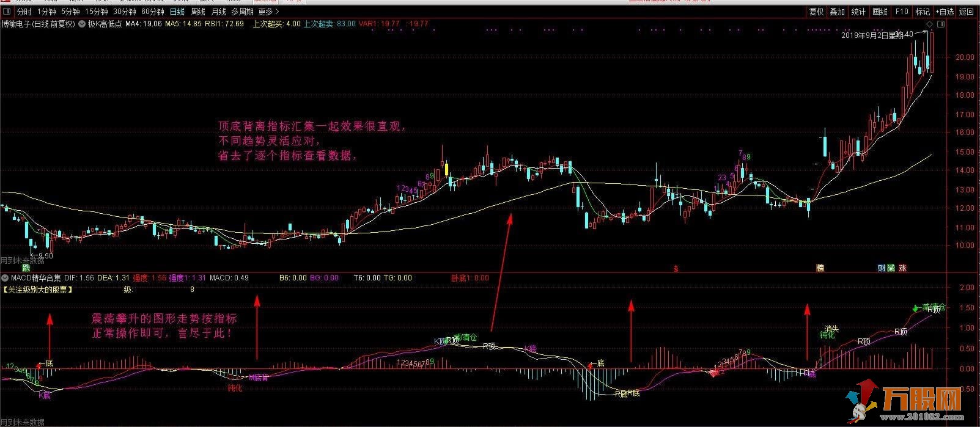Click the 9.50 low price label
Image resolution: width=980 pixels, height=427 pixels.
pyautogui.click(x=45, y=255)
